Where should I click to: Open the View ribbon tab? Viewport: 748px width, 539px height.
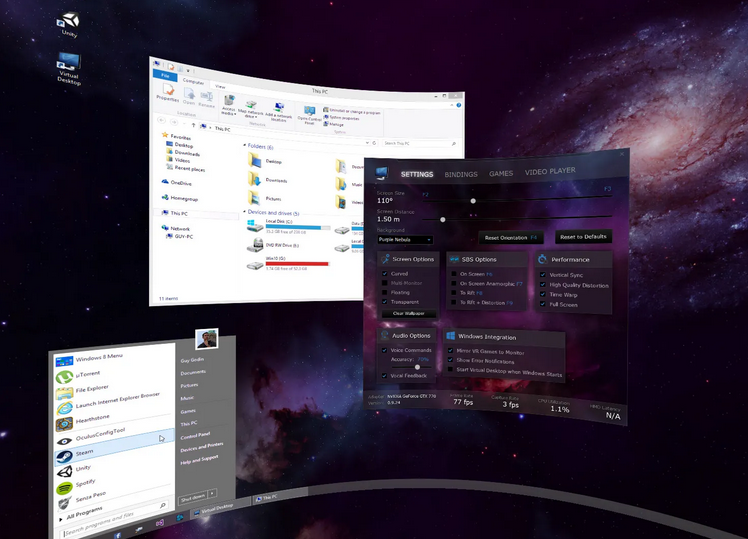220,86
